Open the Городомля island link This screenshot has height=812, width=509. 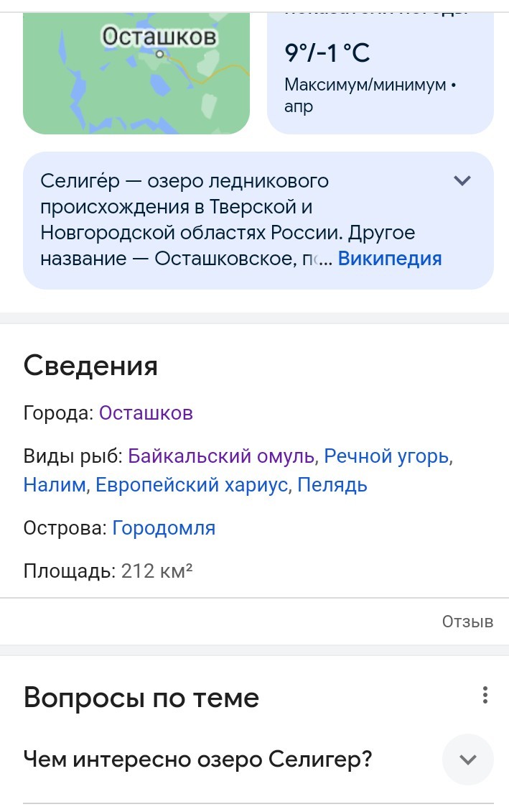pos(164,528)
